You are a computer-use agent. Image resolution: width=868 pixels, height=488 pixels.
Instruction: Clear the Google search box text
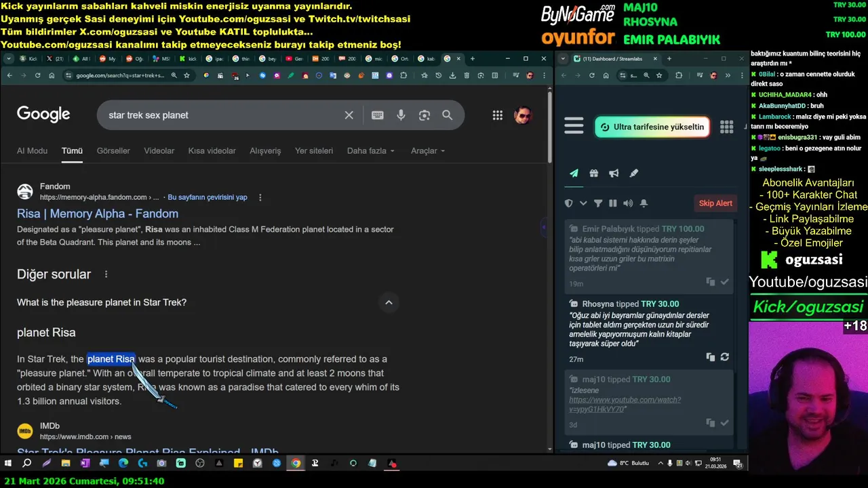coord(349,115)
